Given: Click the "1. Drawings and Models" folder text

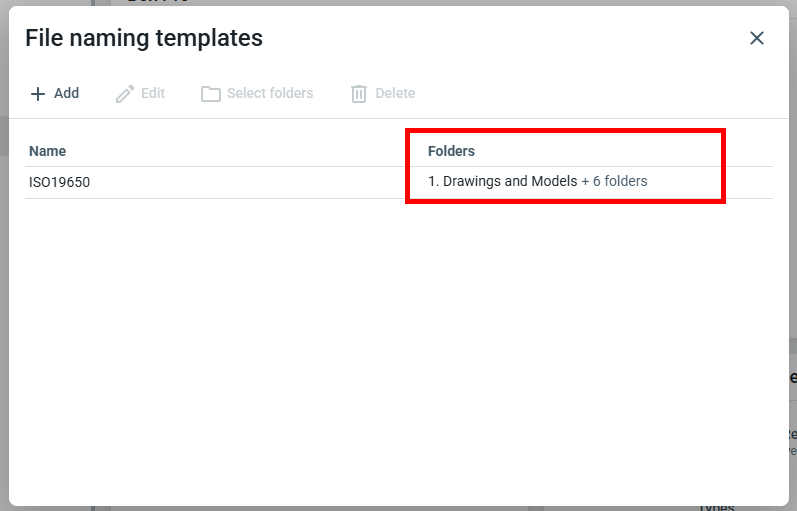Looking at the screenshot, I should click(x=502, y=181).
